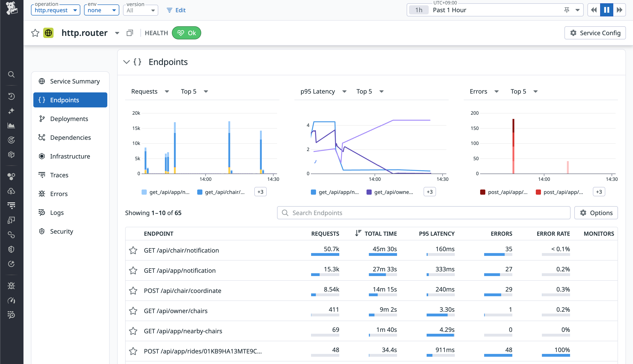Focus the Search Endpoints field
The image size is (633, 364).
click(x=424, y=213)
